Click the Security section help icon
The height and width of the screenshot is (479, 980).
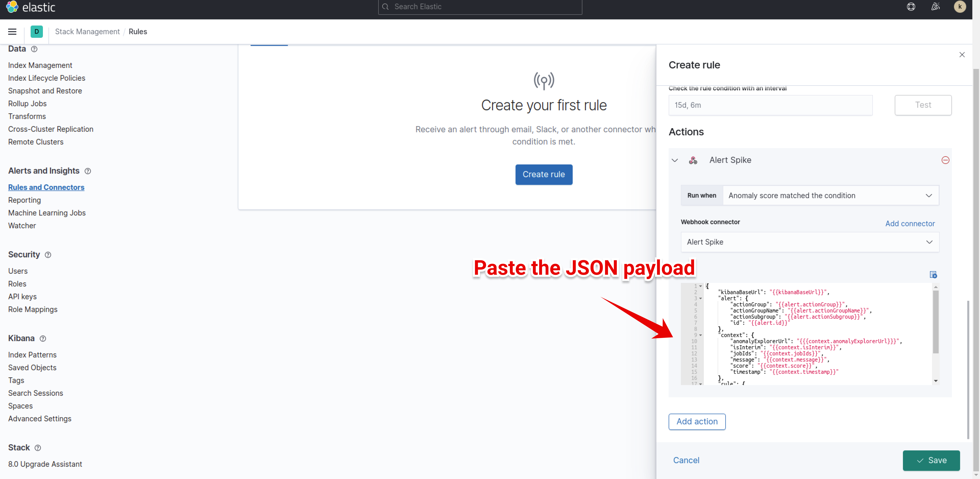[x=48, y=255]
